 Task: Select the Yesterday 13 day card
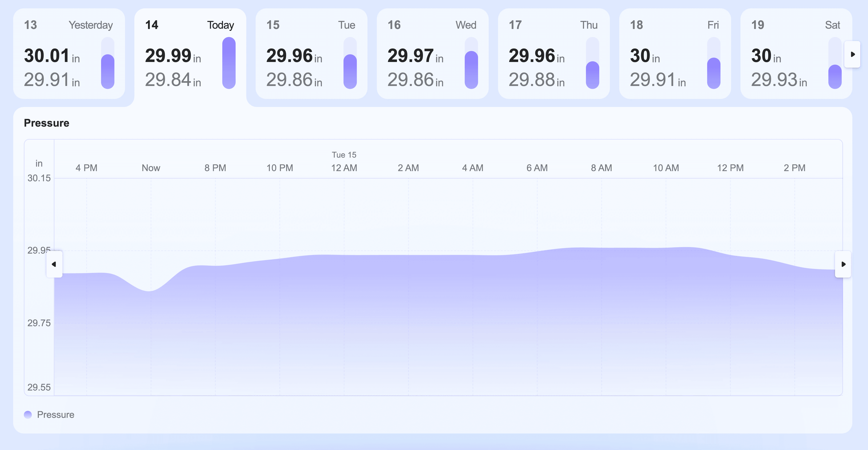[69, 54]
